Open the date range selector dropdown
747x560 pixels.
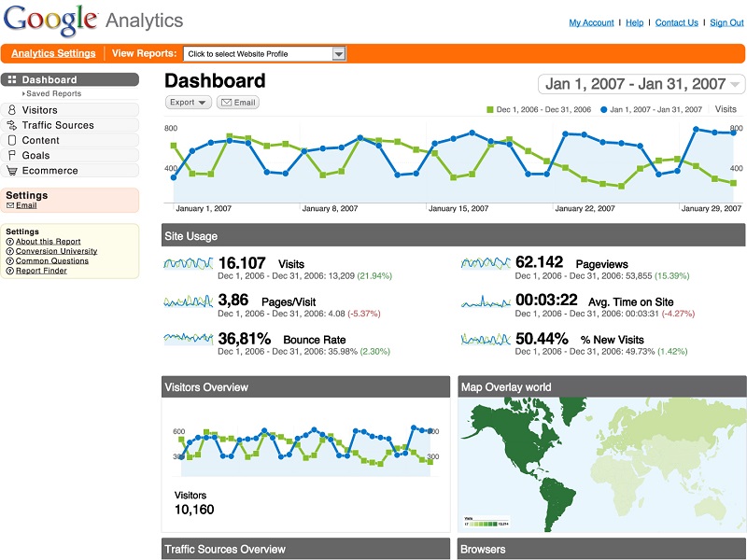[641, 84]
